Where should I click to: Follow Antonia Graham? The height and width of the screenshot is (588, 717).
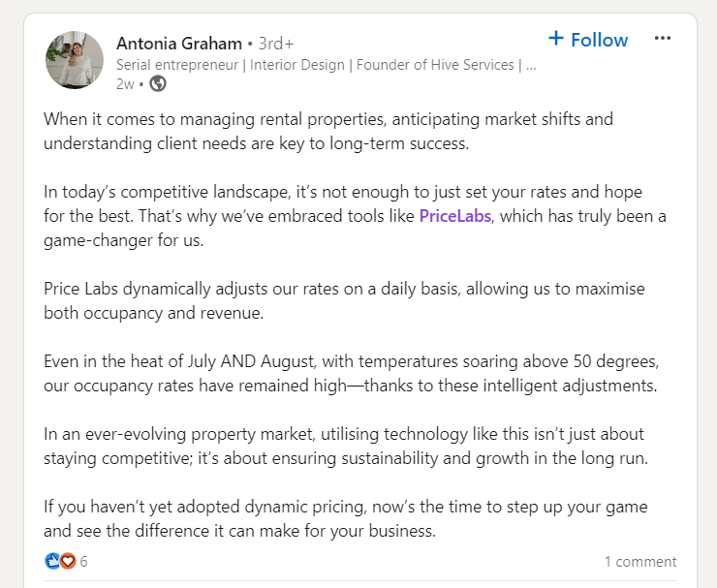(588, 40)
